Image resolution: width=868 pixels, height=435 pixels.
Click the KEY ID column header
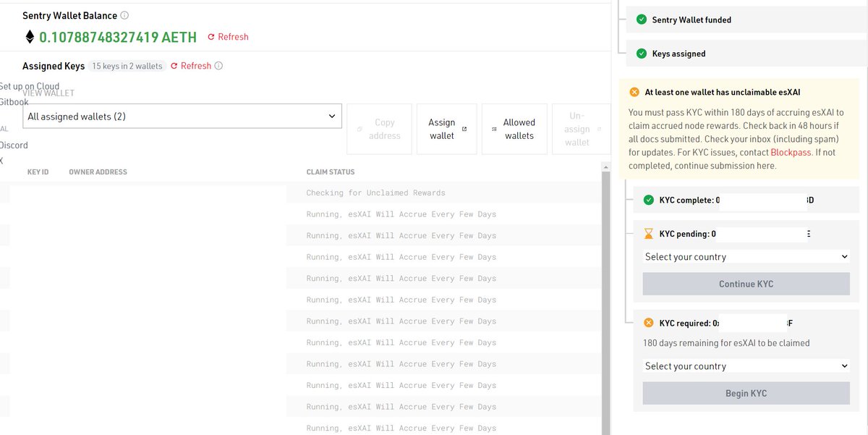pyautogui.click(x=38, y=172)
